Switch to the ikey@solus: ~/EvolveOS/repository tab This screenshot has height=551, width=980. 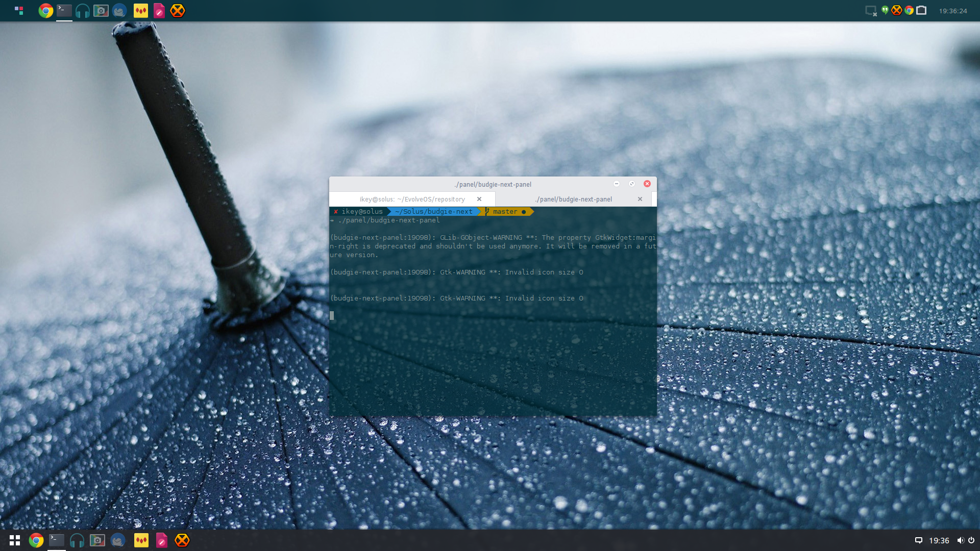click(x=412, y=199)
